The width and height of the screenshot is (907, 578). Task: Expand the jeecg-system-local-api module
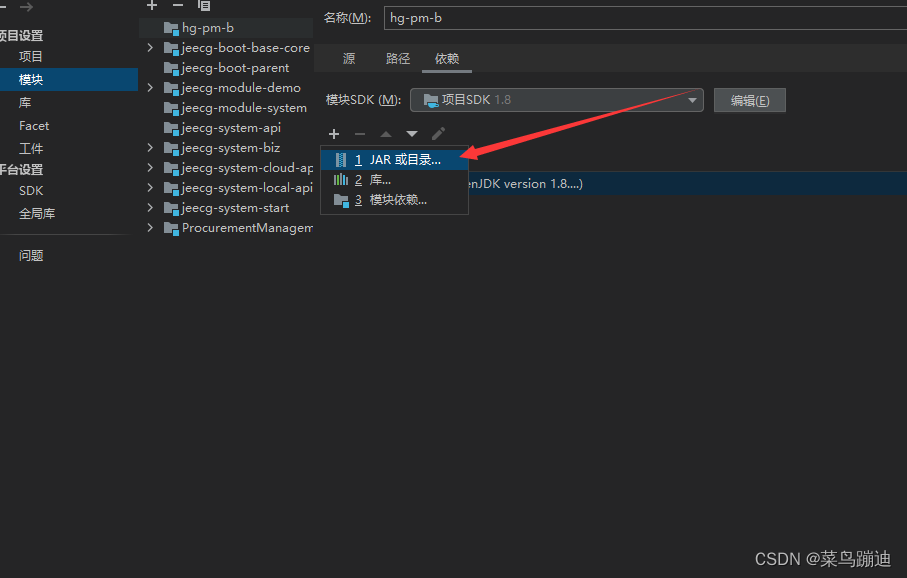point(150,187)
